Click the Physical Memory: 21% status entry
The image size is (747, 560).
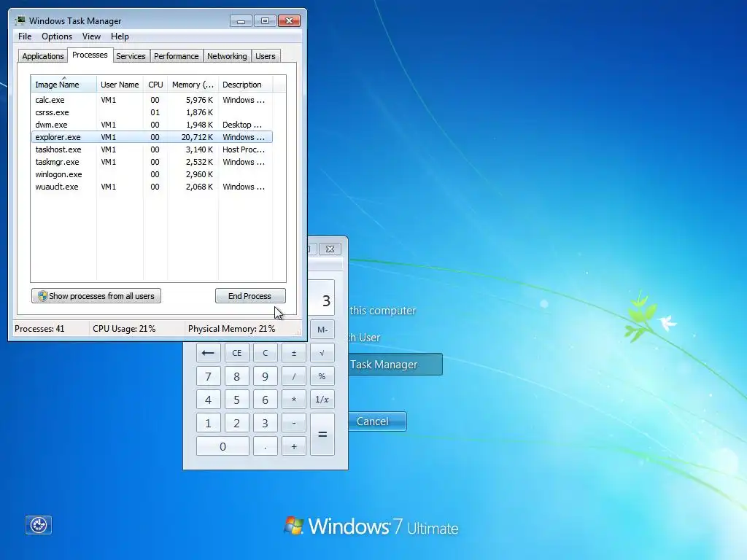pyautogui.click(x=231, y=329)
